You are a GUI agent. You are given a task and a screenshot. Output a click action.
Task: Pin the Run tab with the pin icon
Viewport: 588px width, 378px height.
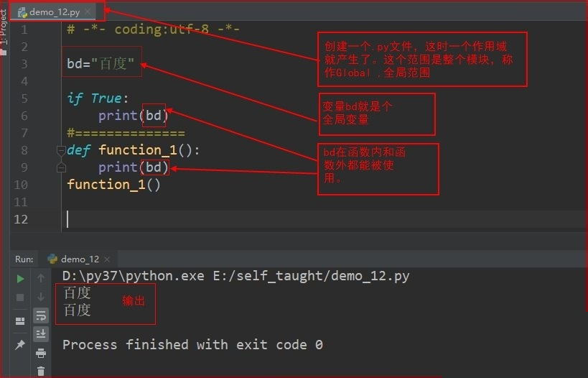(20, 346)
